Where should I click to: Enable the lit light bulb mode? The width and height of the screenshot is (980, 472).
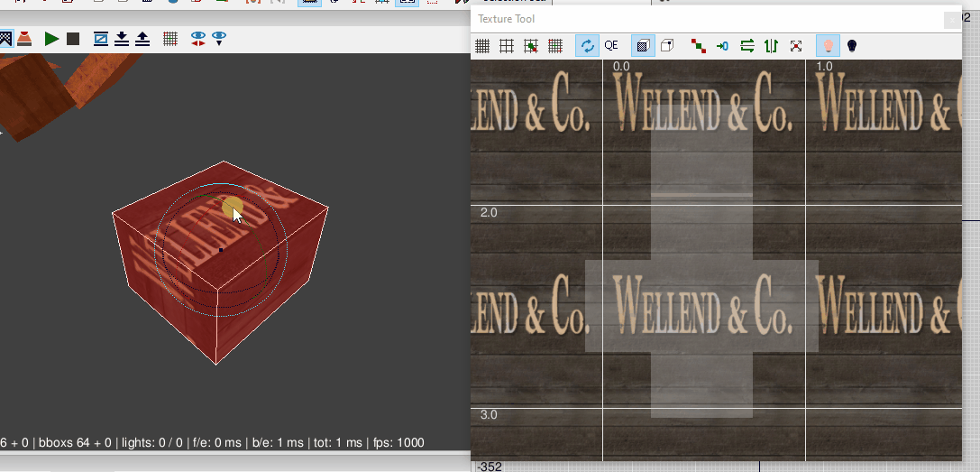[x=827, y=45]
